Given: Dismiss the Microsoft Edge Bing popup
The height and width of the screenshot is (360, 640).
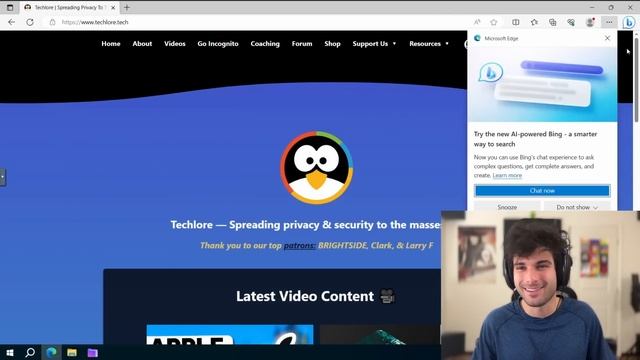Looking at the screenshot, I should [x=607, y=38].
